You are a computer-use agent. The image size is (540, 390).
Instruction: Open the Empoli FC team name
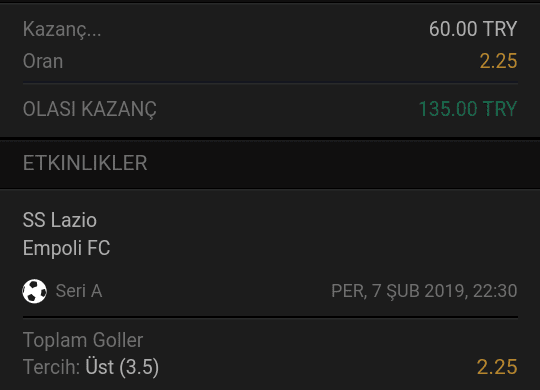point(66,248)
